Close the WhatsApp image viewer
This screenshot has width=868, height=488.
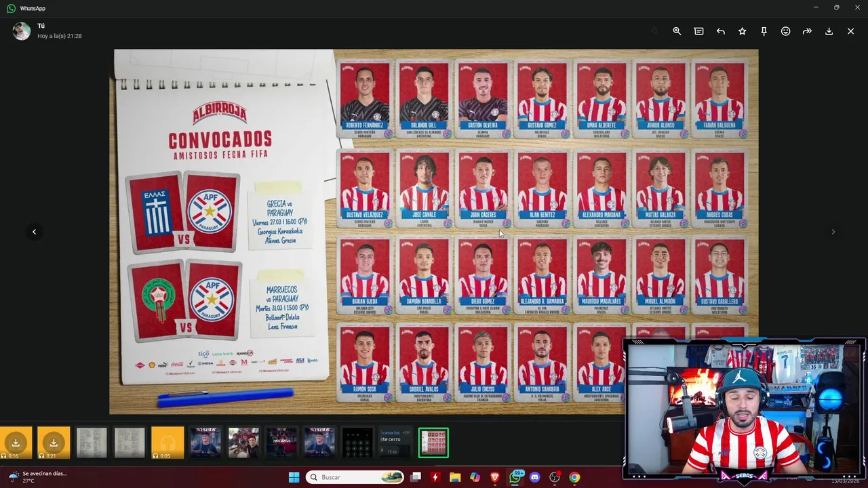point(850,31)
